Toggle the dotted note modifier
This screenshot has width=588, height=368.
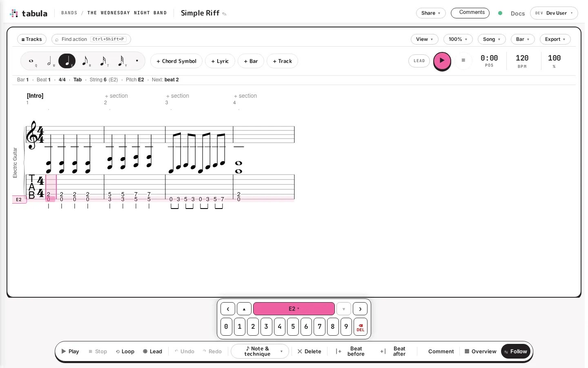[x=137, y=61]
